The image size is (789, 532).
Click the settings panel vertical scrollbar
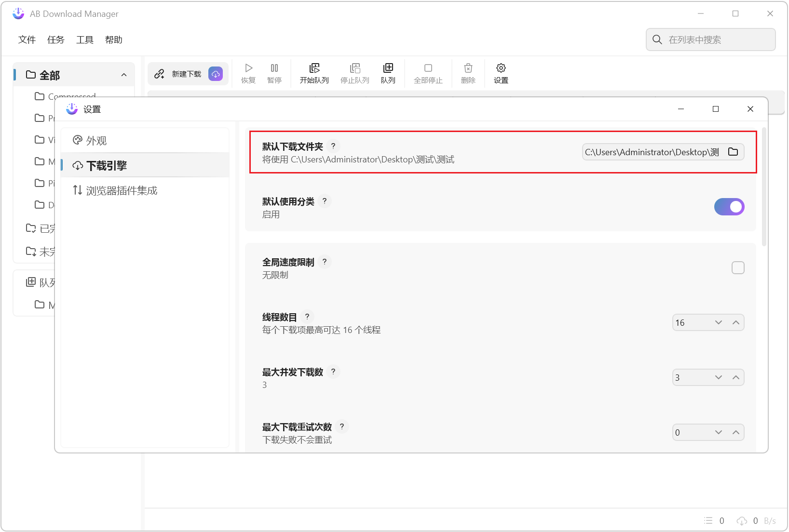(764, 187)
